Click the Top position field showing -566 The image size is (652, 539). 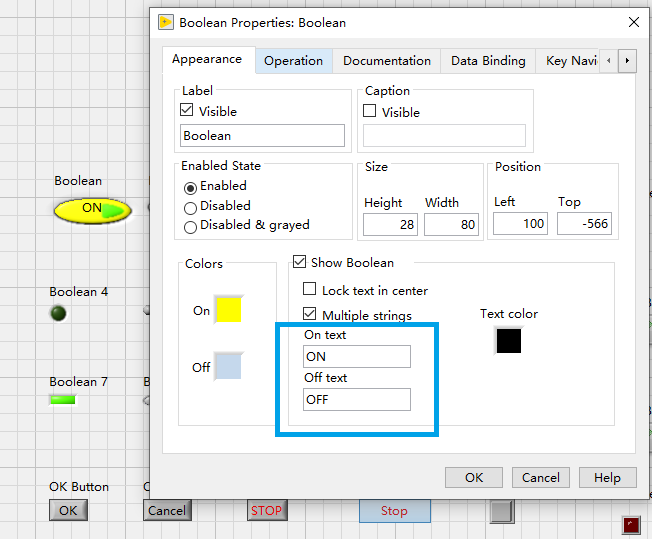pyautogui.click(x=584, y=224)
